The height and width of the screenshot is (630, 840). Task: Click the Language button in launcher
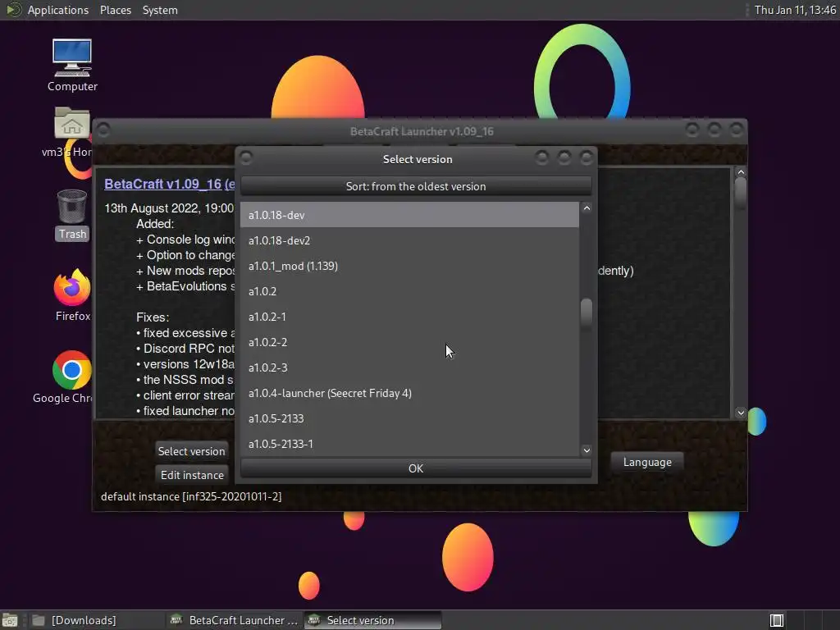[647, 463]
